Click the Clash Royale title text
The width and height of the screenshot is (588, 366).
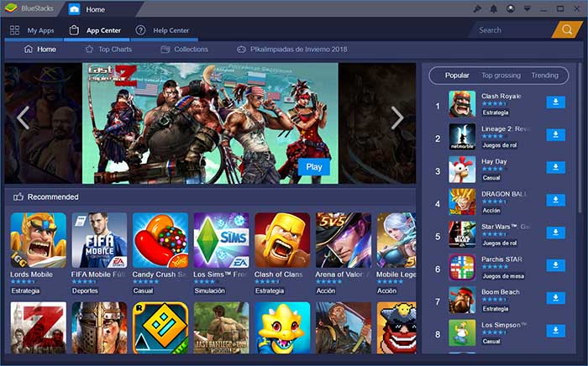click(501, 96)
